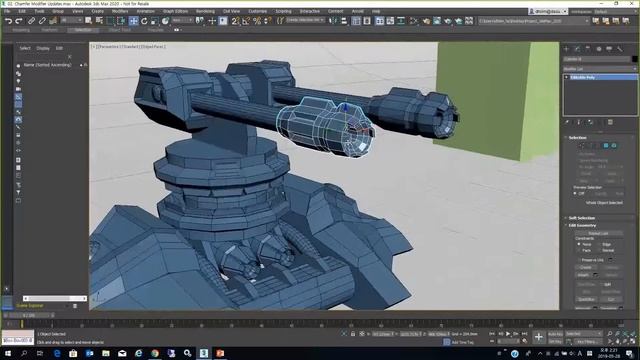Image resolution: width=640 pixels, height=360 pixels.
Task: Click the time slider frame handle
Action: 29,315
